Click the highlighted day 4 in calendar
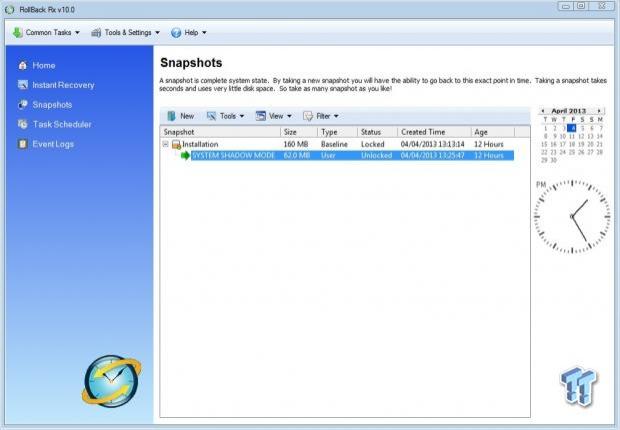The image size is (620, 430). [572, 128]
